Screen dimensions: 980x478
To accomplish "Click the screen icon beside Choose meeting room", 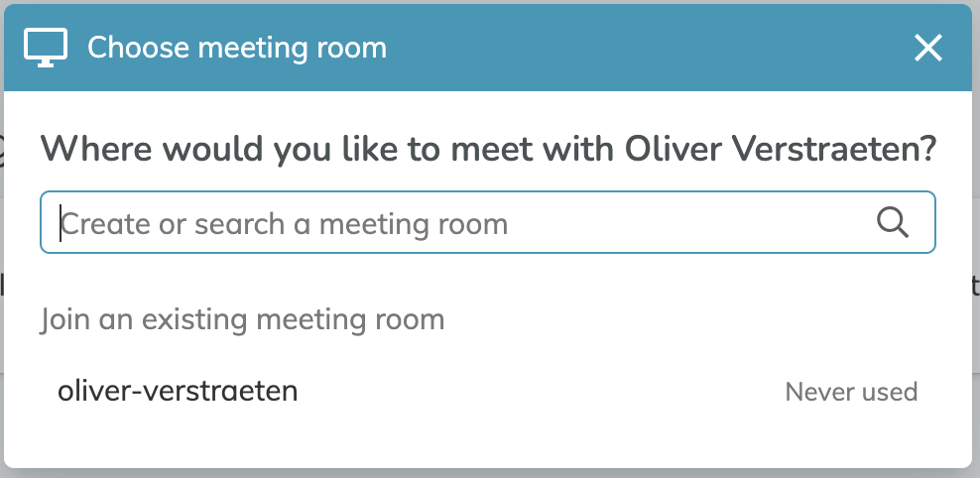I will 46,48.
